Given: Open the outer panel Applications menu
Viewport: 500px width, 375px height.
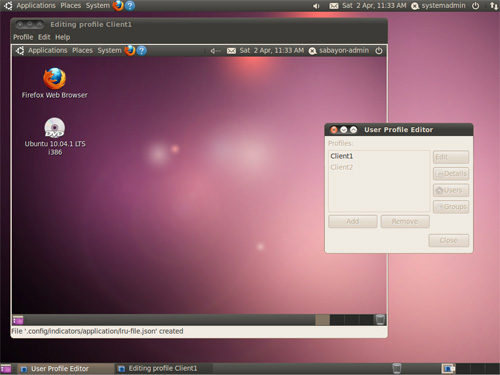Looking at the screenshot, I should (36, 6).
